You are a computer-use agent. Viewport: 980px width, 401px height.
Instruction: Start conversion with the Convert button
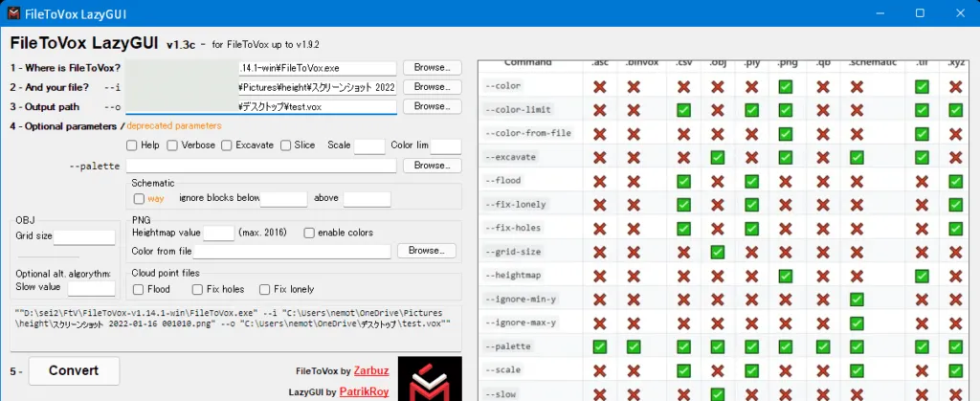point(74,371)
